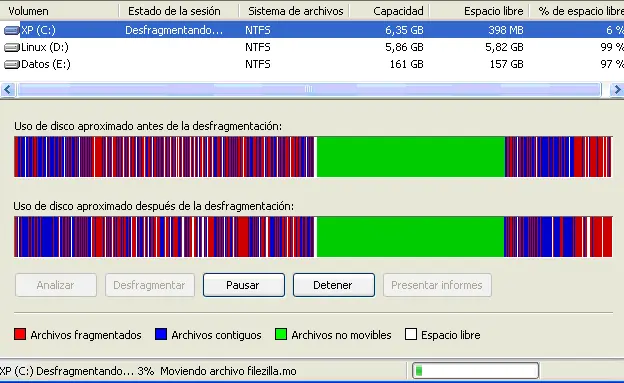Image resolution: width=624 pixels, height=383 pixels.
Task: Click the defragmentation progress bar
Action: pos(476,371)
